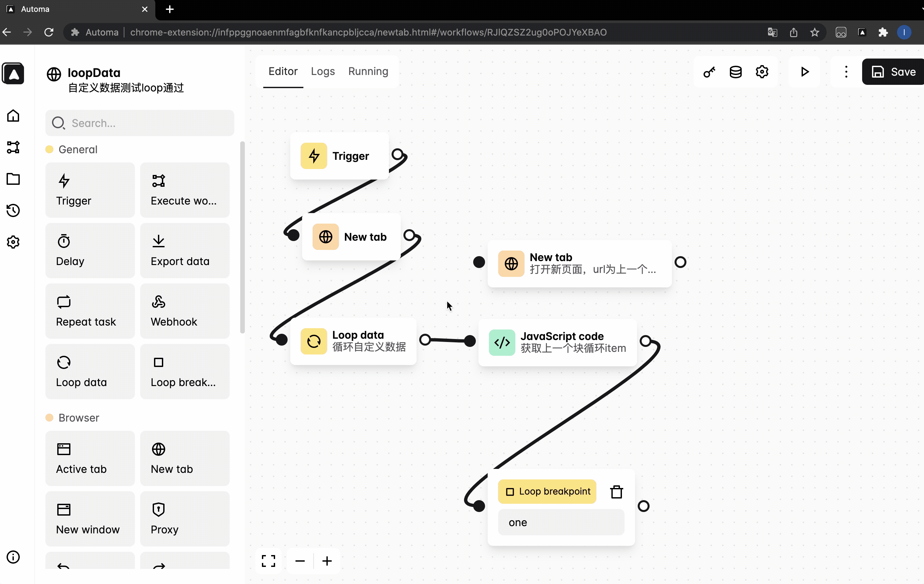Select the Webhook block in palette
Image resolution: width=924 pixels, height=584 pixels.
[185, 311]
